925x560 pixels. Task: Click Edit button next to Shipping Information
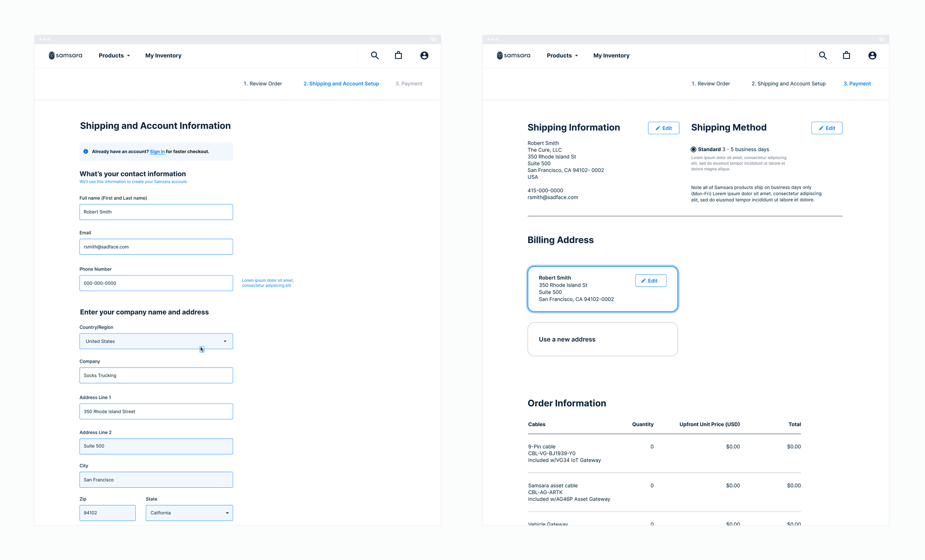663,128
